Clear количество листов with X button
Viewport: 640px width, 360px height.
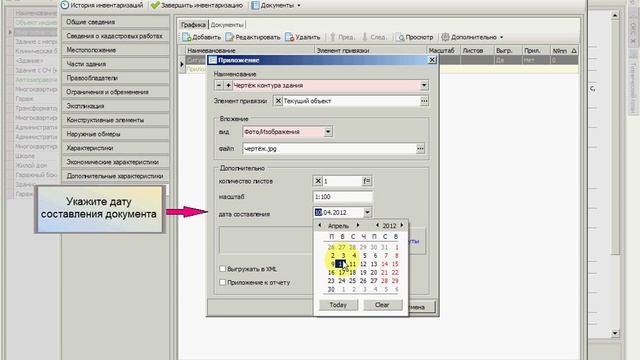click(x=318, y=181)
